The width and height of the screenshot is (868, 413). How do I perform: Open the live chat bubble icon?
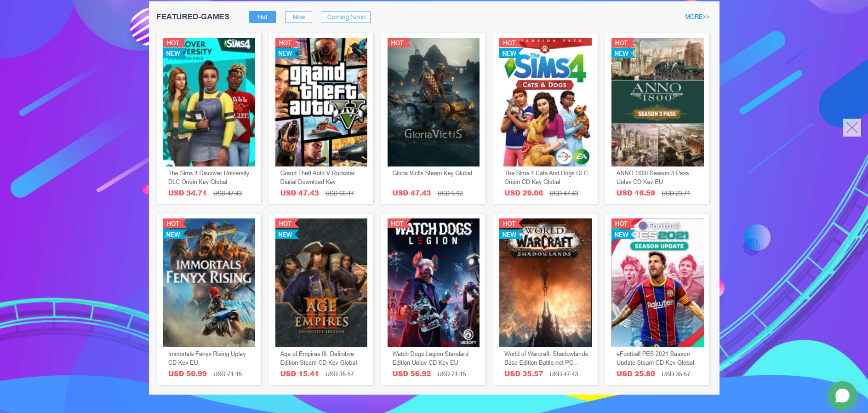click(842, 395)
